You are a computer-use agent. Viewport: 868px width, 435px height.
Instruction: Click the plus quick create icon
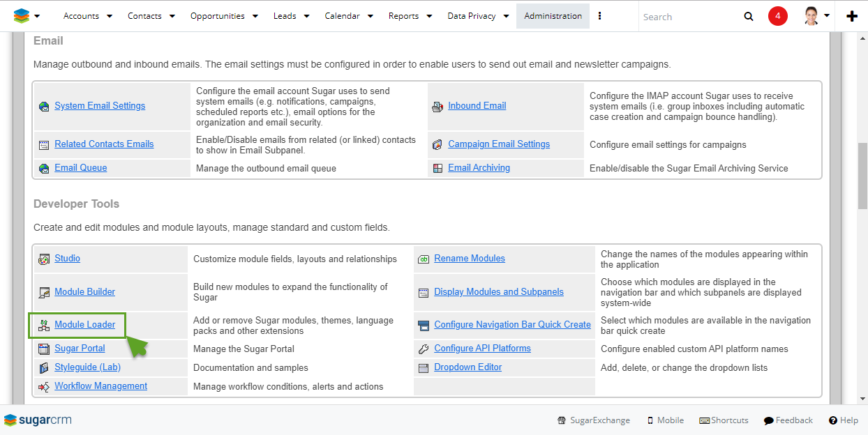pos(852,17)
